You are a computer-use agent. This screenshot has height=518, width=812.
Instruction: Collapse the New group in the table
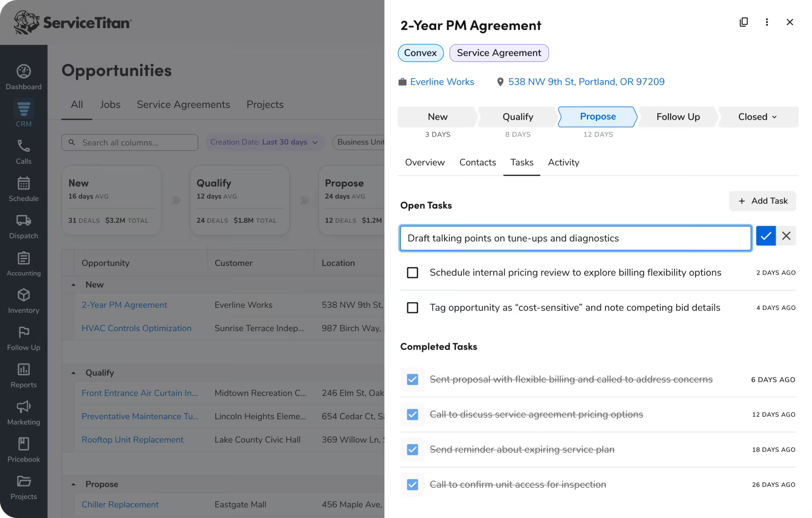(74, 285)
